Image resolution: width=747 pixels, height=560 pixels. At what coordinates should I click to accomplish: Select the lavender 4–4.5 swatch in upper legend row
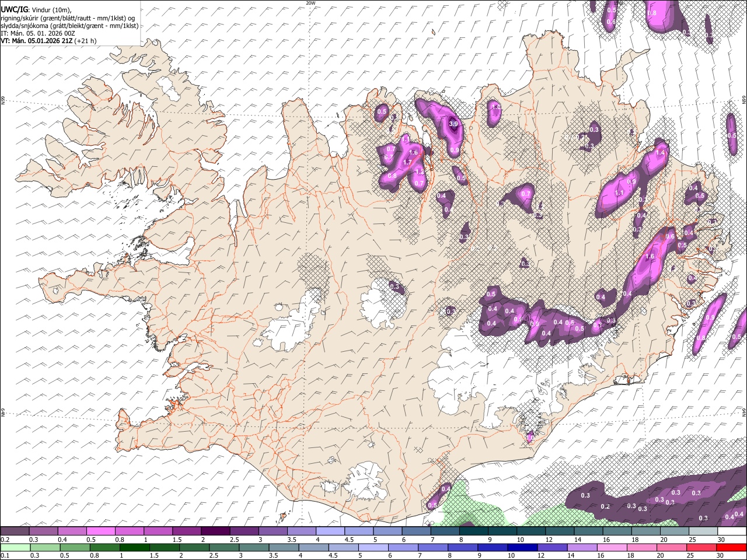click(x=330, y=531)
